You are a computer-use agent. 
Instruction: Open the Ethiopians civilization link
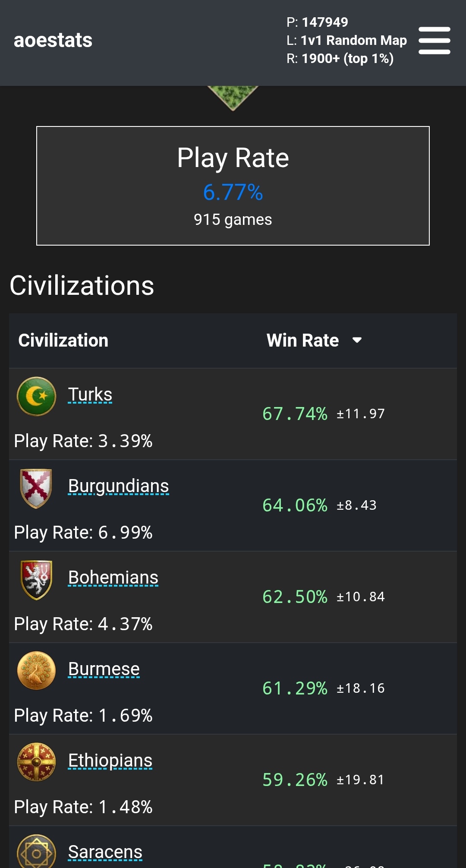110,761
